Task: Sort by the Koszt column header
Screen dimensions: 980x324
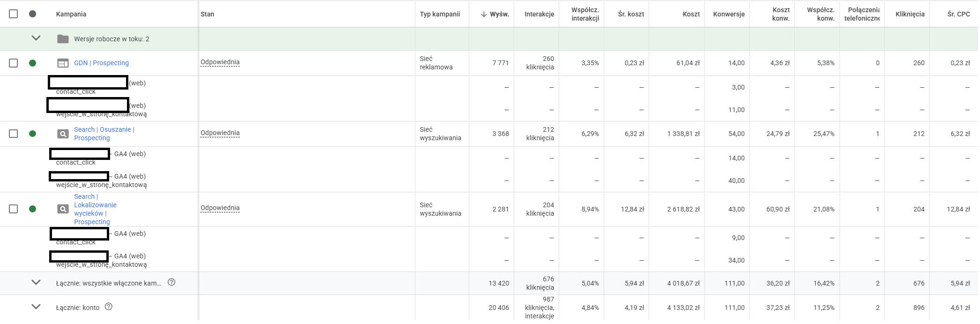Action: (691, 14)
